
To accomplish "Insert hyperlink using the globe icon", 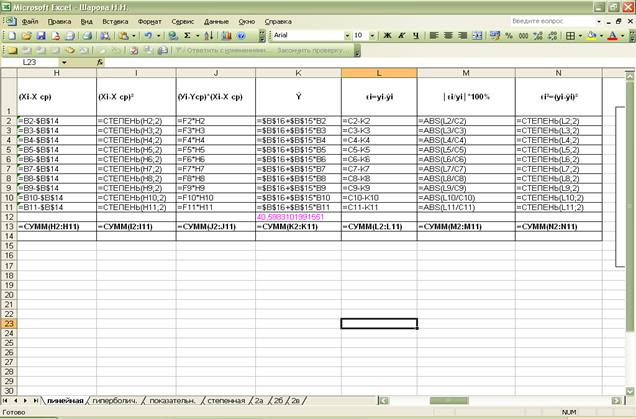I will coord(173,36).
